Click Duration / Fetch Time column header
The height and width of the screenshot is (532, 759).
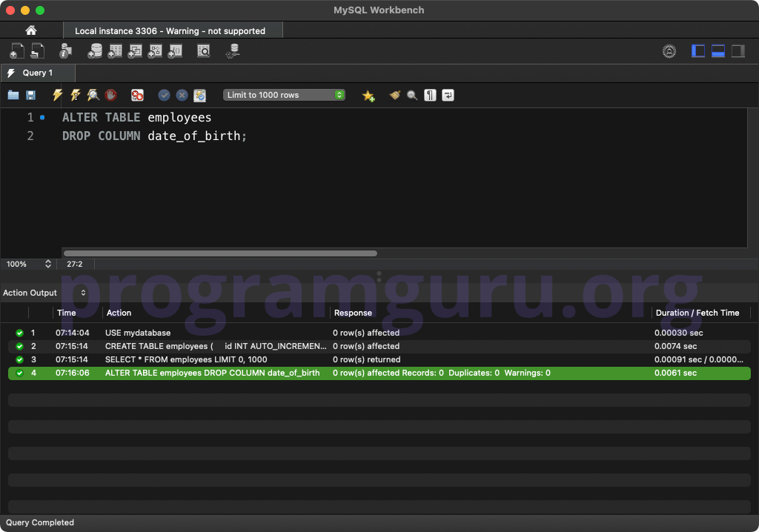tap(697, 313)
